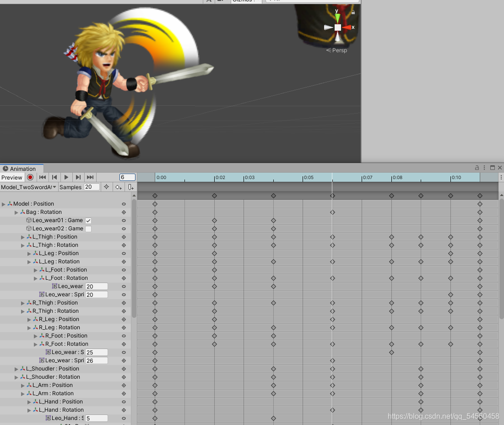The height and width of the screenshot is (425, 504).
Task: Select L_Hand : Position property row
Action: point(65,402)
